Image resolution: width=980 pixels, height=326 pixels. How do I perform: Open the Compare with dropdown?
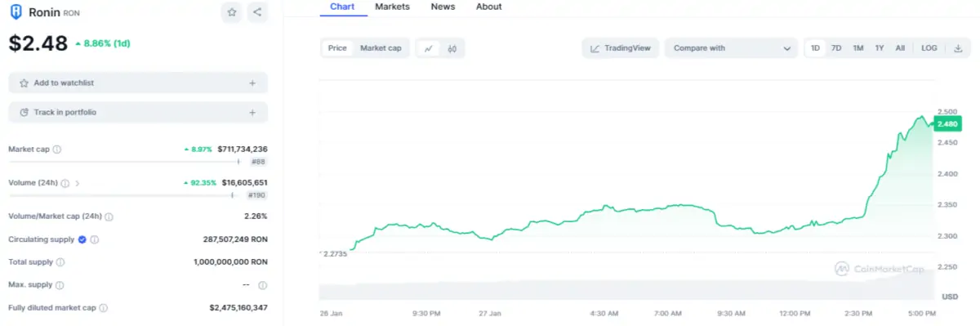(731, 48)
